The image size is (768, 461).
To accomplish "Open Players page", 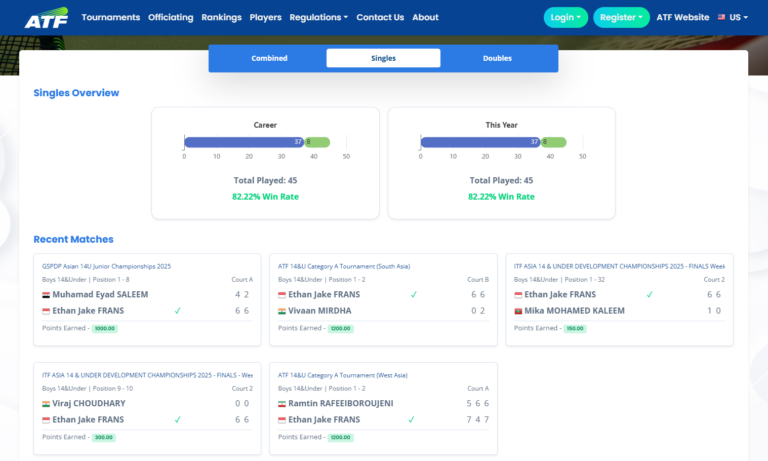I will (x=265, y=17).
